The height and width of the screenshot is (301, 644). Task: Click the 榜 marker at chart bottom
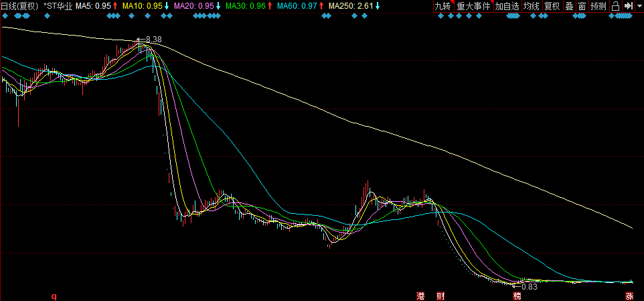tap(517, 296)
